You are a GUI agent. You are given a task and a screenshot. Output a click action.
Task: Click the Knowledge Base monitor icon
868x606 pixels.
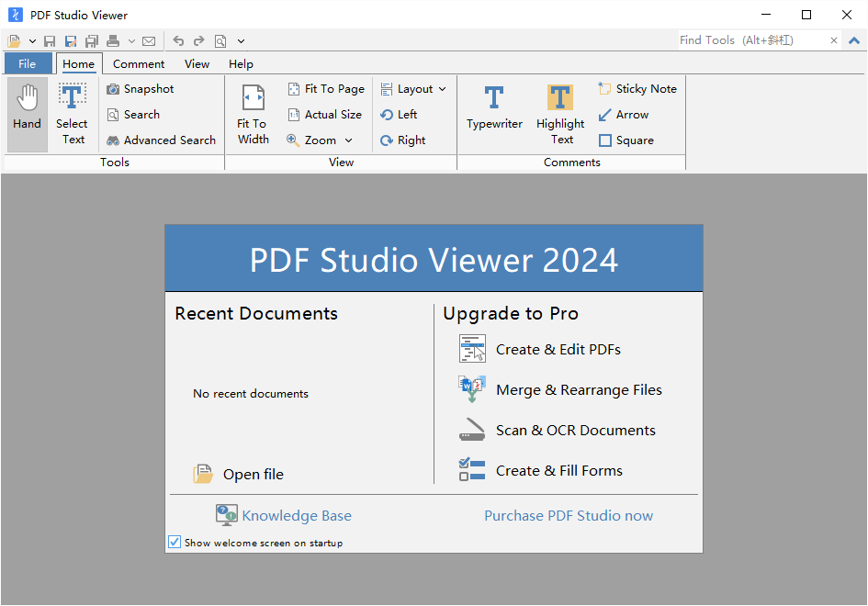(226, 515)
